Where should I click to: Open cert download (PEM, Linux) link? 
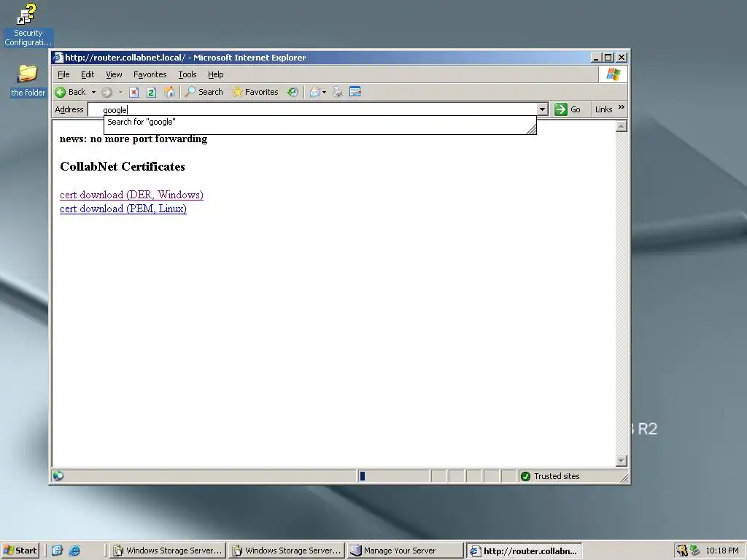(x=123, y=209)
